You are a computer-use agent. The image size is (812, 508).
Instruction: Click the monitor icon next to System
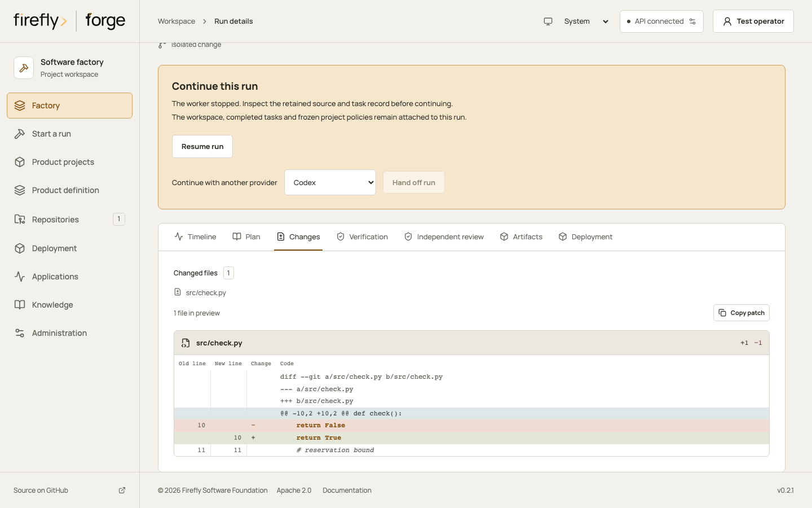point(548,21)
